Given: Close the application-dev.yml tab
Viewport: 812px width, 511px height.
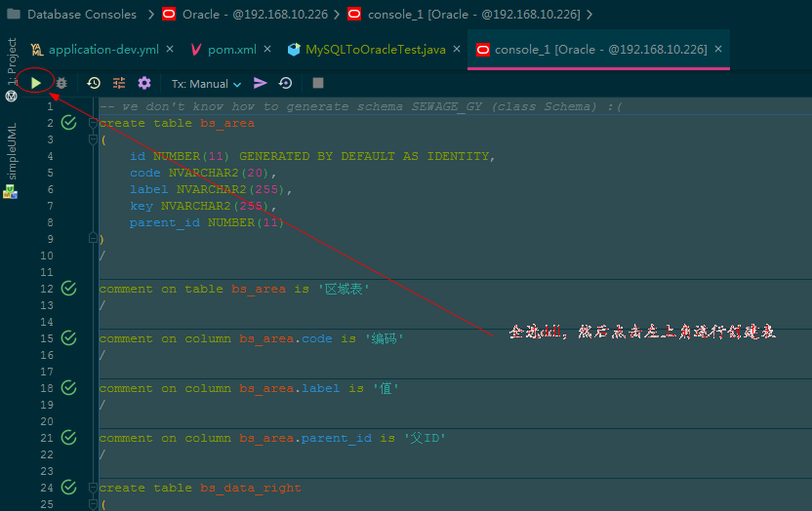Looking at the screenshot, I should click(x=170, y=49).
